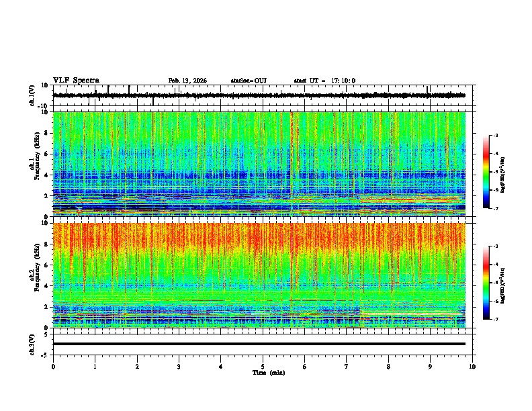Click the ch.2 color bar "log(PSD)" label
Screen dimensions: 532x411
(503, 285)
